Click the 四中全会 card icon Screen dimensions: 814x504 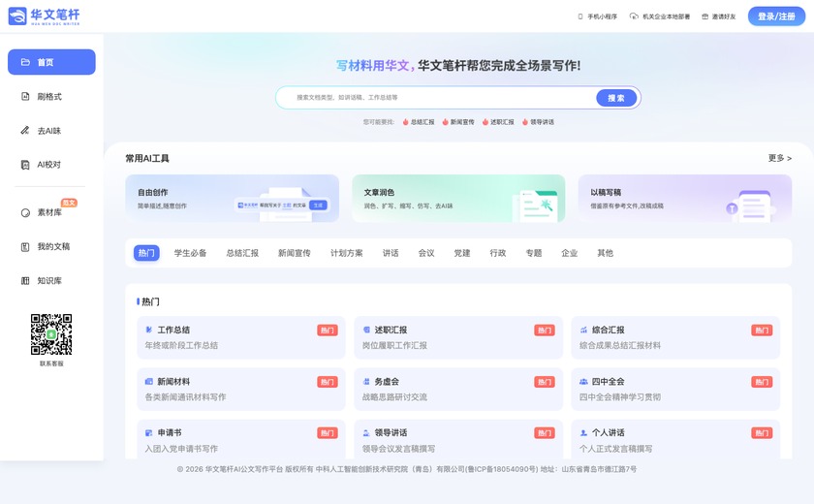pyautogui.click(x=583, y=382)
